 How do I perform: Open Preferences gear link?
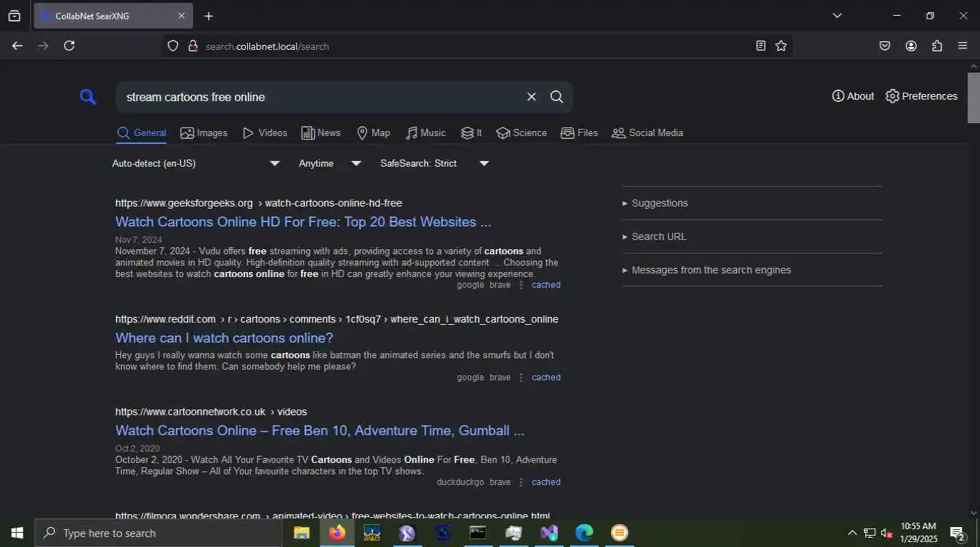tap(921, 96)
